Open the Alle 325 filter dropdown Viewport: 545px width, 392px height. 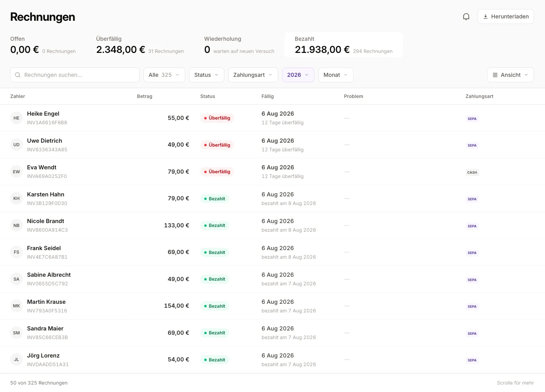(x=164, y=75)
